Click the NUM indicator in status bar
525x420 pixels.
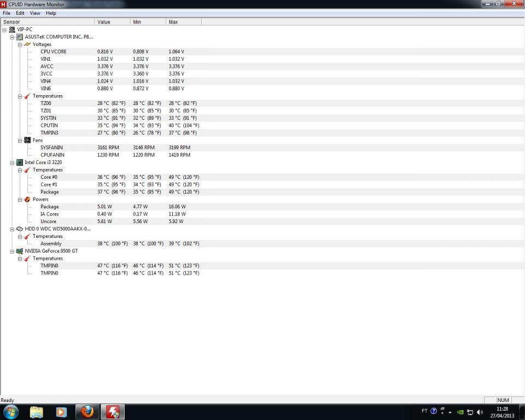click(503, 400)
